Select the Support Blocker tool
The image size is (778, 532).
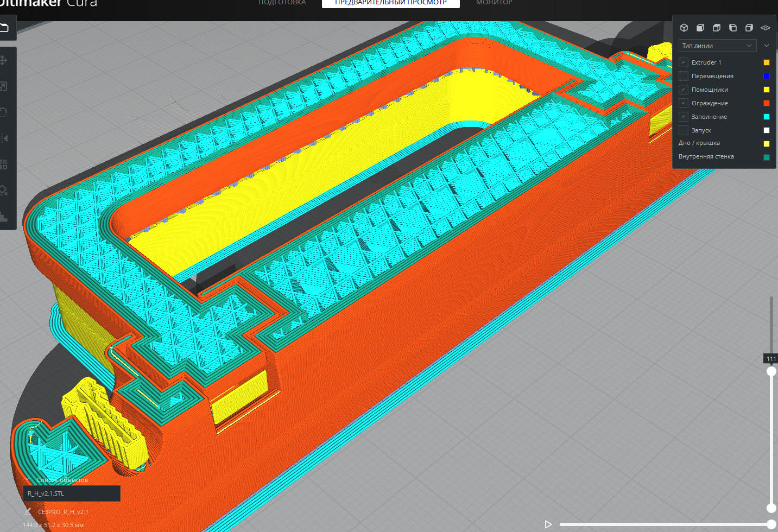click(3, 191)
